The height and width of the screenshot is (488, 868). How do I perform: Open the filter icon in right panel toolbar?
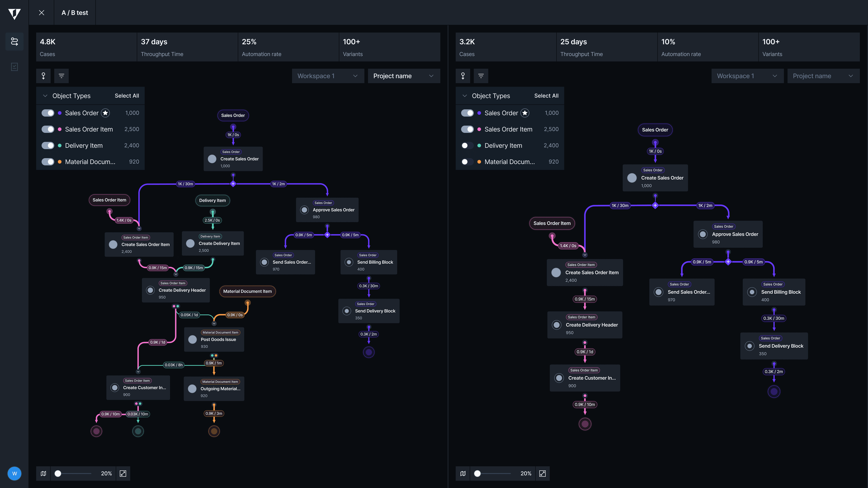(x=481, y=76)
